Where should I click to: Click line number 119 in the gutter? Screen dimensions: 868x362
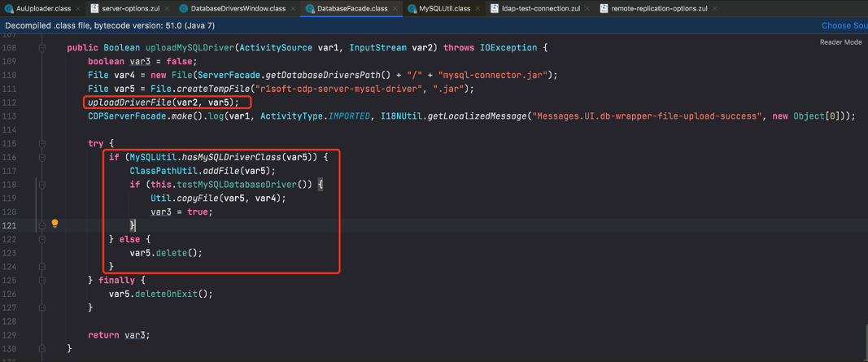[x=10, y=198]
